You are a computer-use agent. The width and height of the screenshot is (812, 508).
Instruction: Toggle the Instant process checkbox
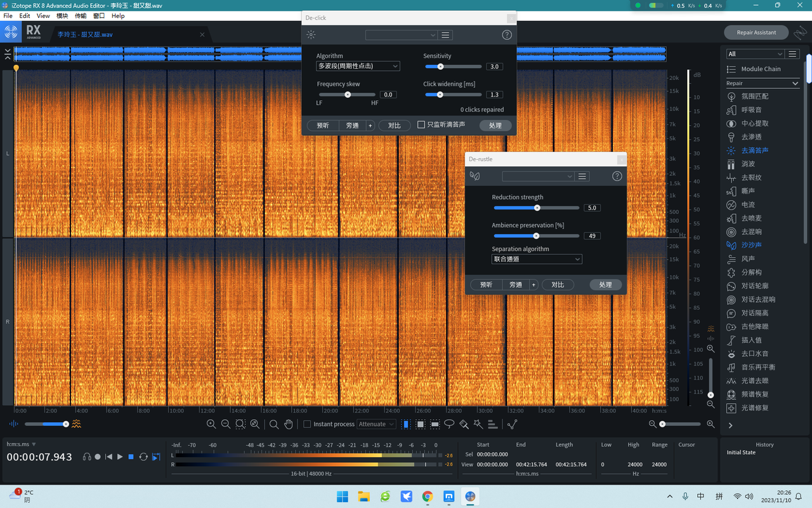307,424
